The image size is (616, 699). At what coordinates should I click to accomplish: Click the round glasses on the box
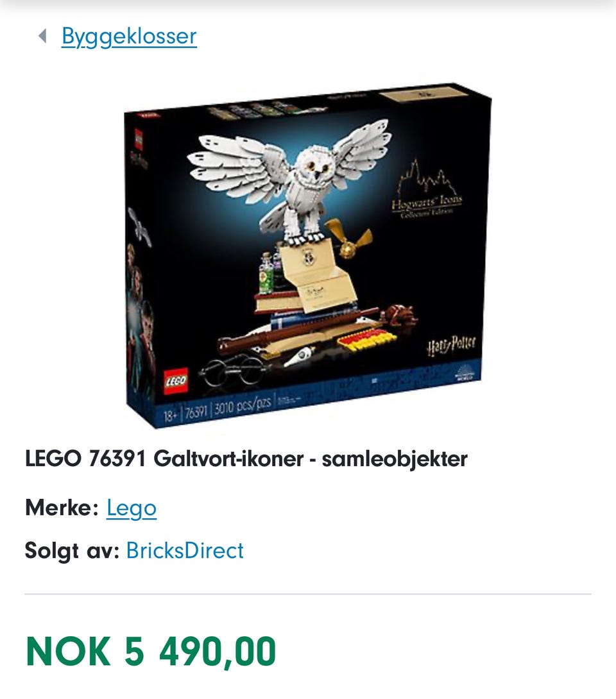(x=234, y=372)
